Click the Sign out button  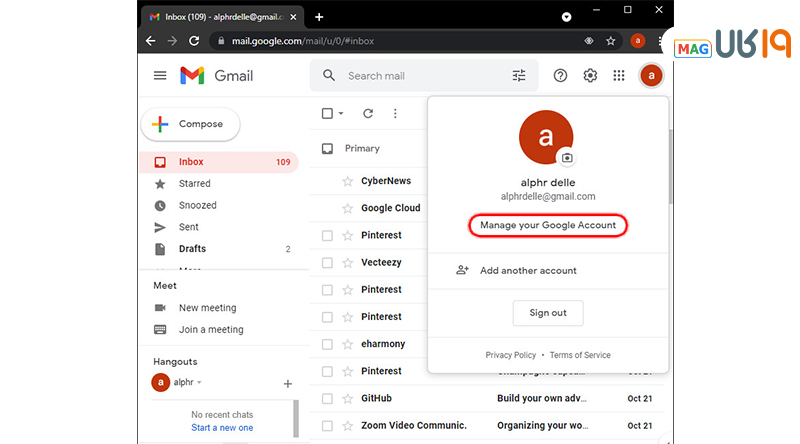(548, 313)
